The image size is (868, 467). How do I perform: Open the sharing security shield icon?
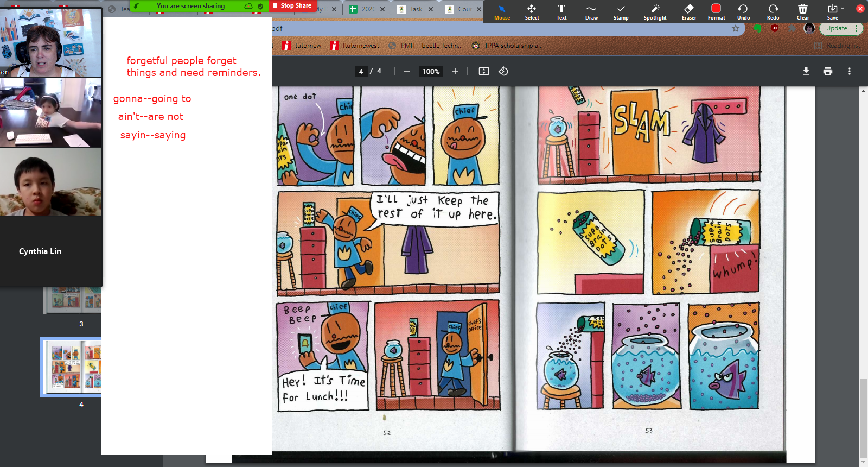click(x=261, y=6)
